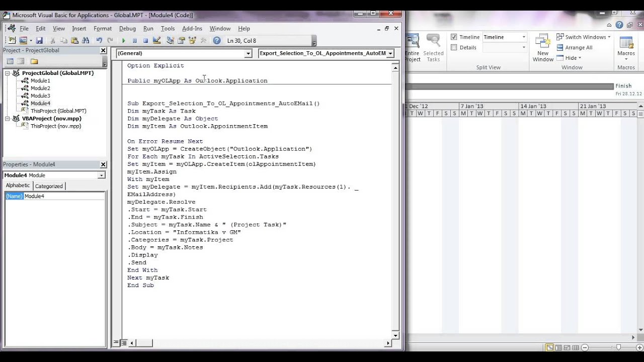
Task: Click the (Name) property value Module4
Action: 64,196
